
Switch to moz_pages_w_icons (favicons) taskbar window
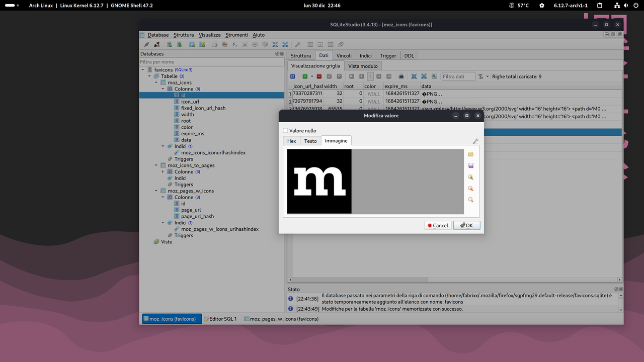coord(281,319)
